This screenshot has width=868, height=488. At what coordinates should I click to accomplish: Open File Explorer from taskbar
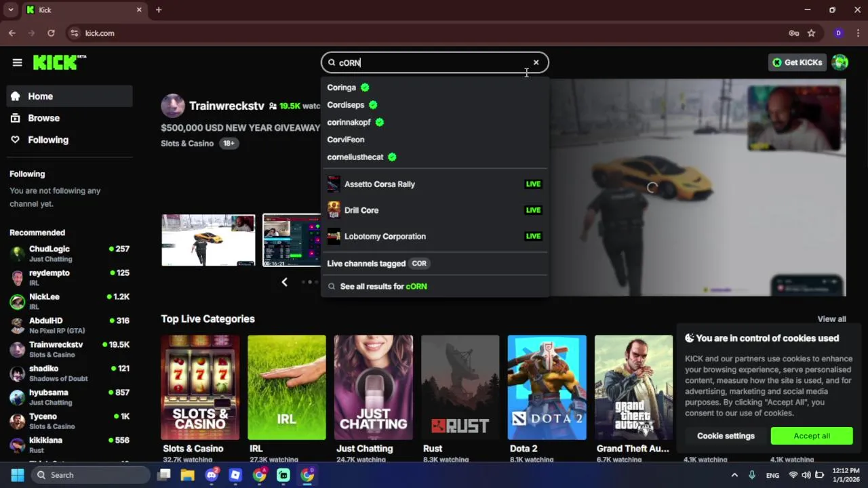pyautogui.click(x=187, y=475)
